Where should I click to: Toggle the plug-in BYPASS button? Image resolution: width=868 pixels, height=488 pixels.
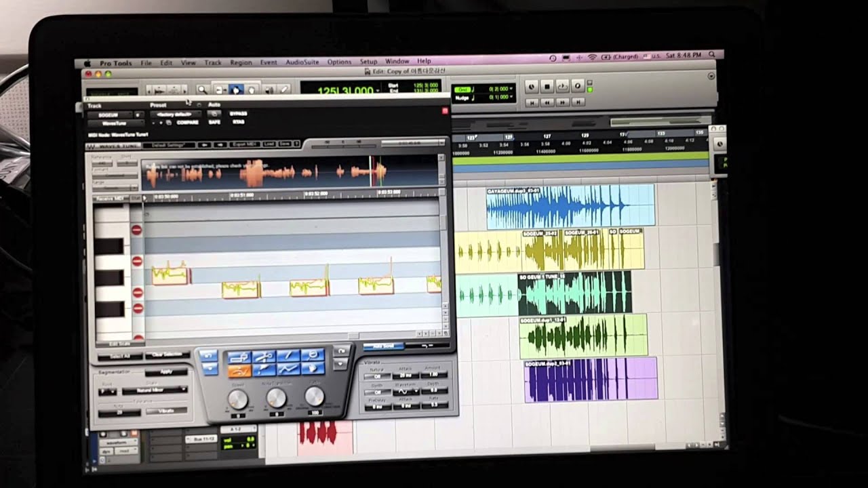click(238, 113)
